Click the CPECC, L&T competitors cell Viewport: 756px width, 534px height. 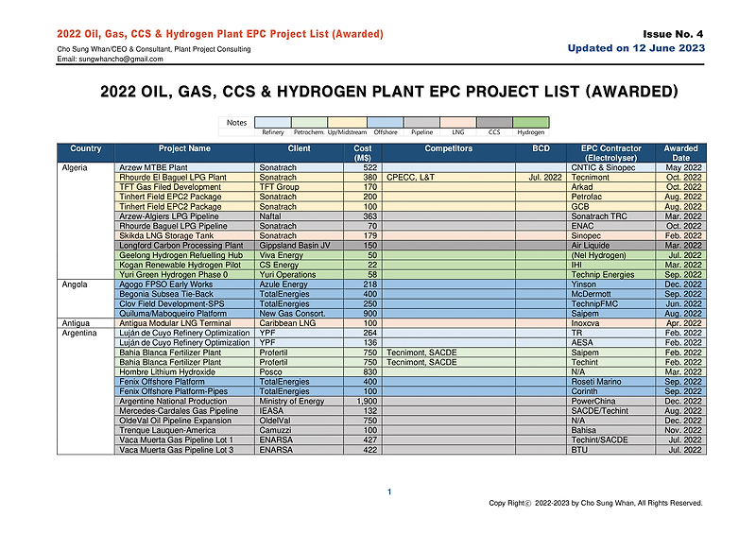(448, 177)
